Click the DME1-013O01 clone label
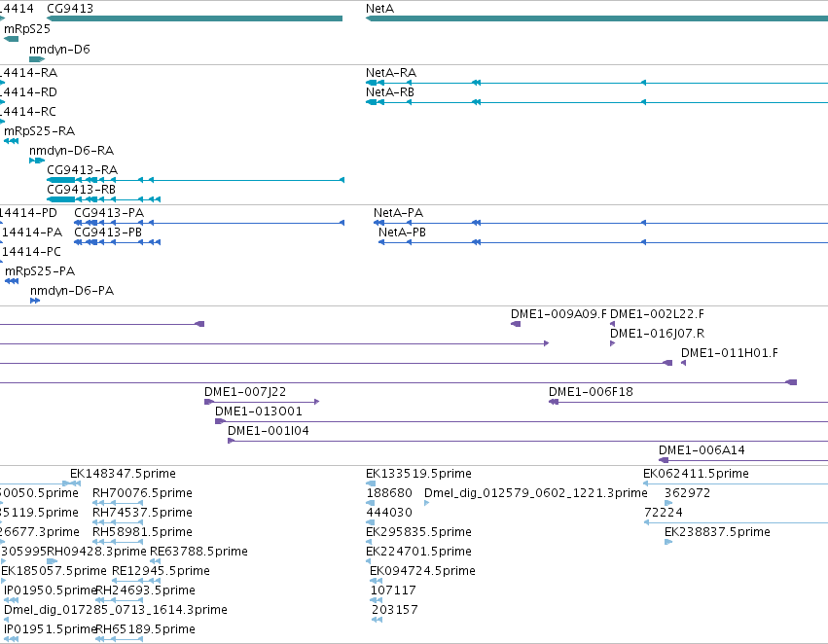This screenshot has height=644, width=828. [258, 411]
